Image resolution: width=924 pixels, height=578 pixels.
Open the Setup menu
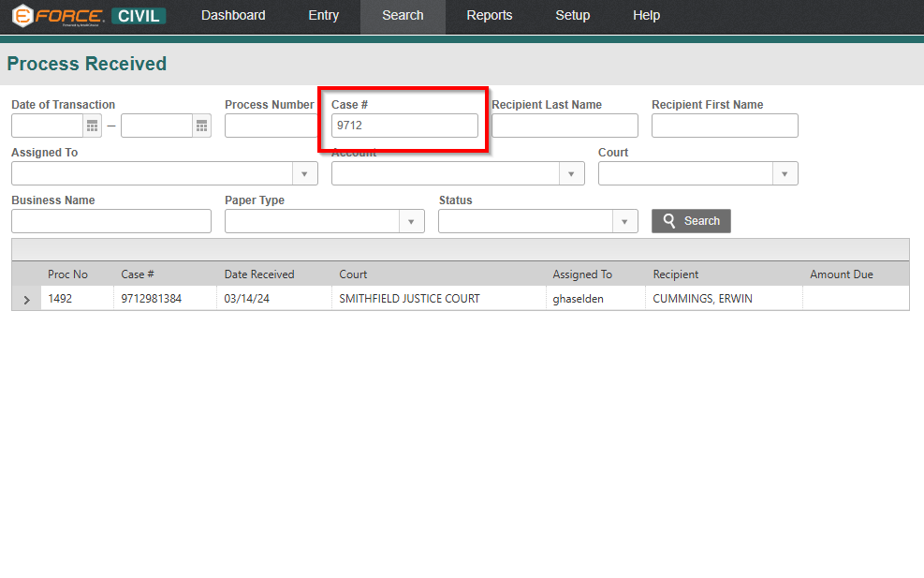pos(573,16)
